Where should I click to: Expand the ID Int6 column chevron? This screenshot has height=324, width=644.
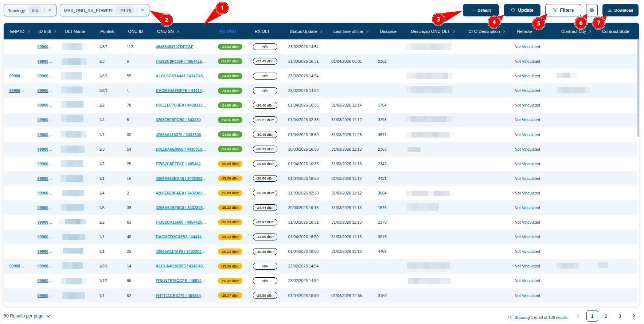click(55, 32)
